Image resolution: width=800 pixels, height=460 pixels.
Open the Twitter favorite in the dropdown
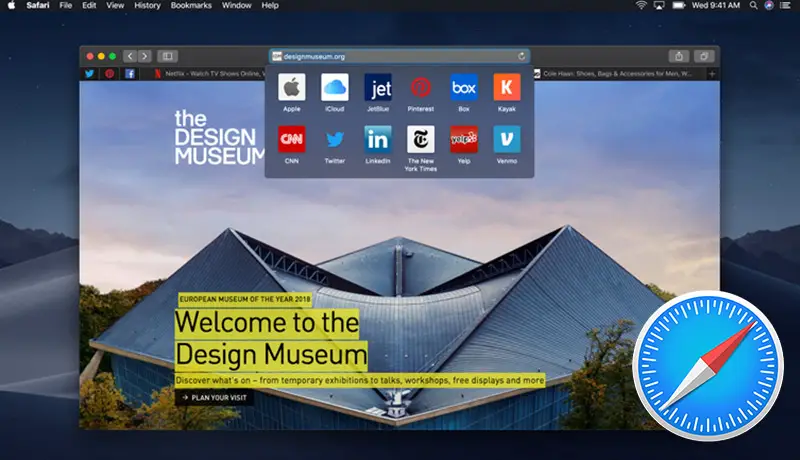[x=335, y=139]
